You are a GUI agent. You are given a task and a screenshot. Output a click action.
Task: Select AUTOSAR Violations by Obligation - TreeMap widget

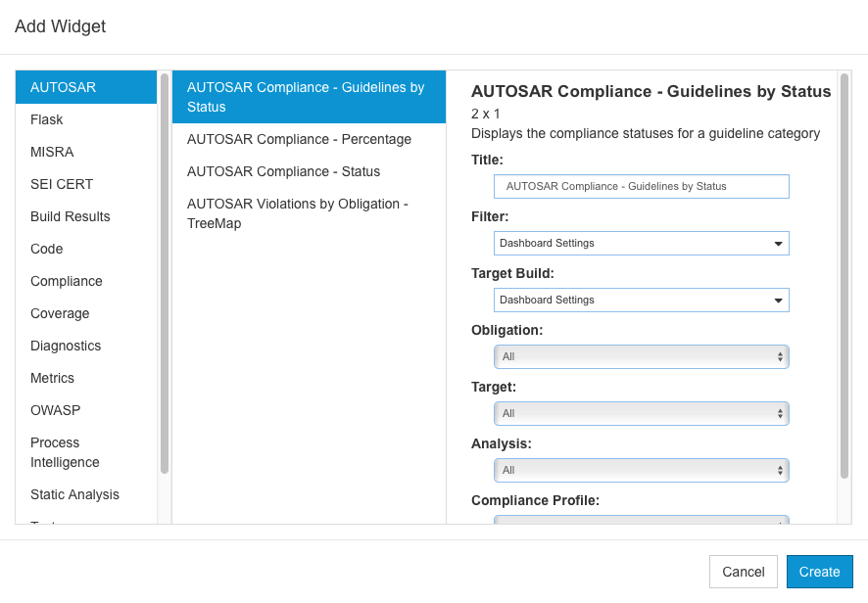click(x=309, y=213)
